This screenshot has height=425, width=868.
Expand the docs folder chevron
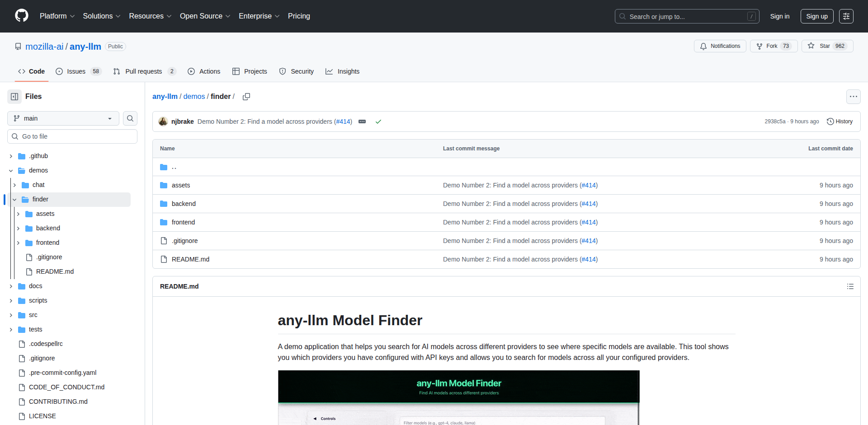[x=11, y=286]
